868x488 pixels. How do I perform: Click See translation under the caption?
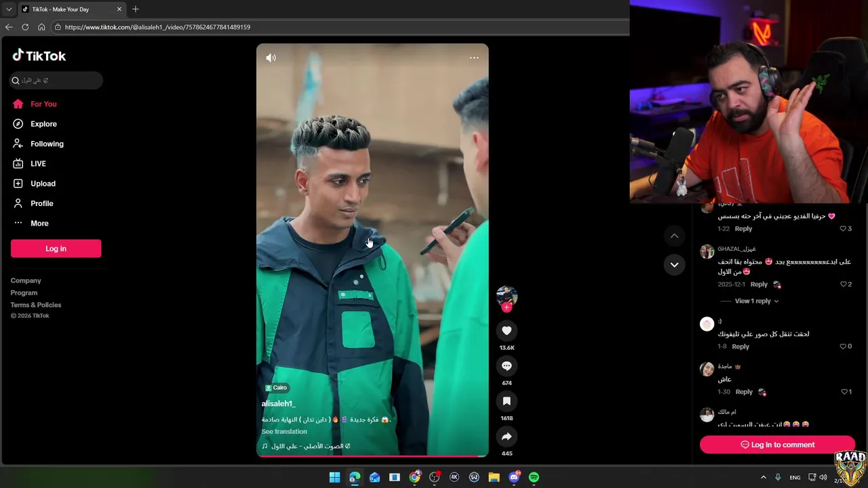click(284, 432)
